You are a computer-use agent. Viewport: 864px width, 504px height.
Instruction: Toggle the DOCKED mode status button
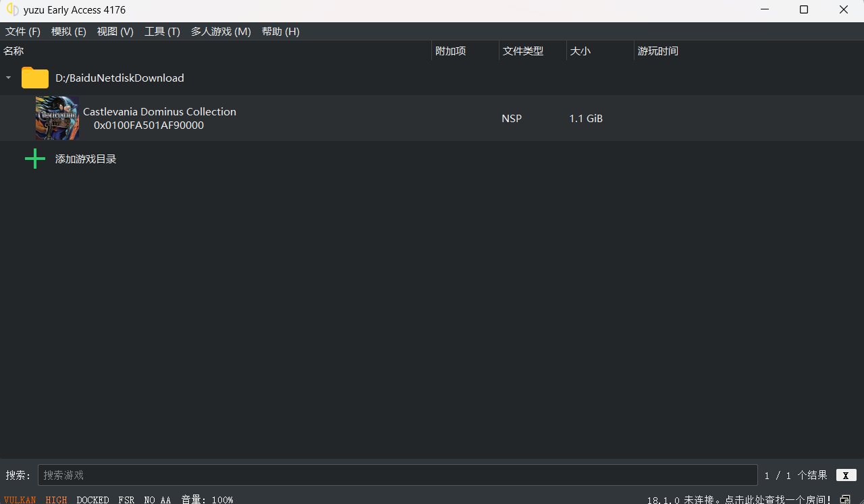(x=93, y=499)
